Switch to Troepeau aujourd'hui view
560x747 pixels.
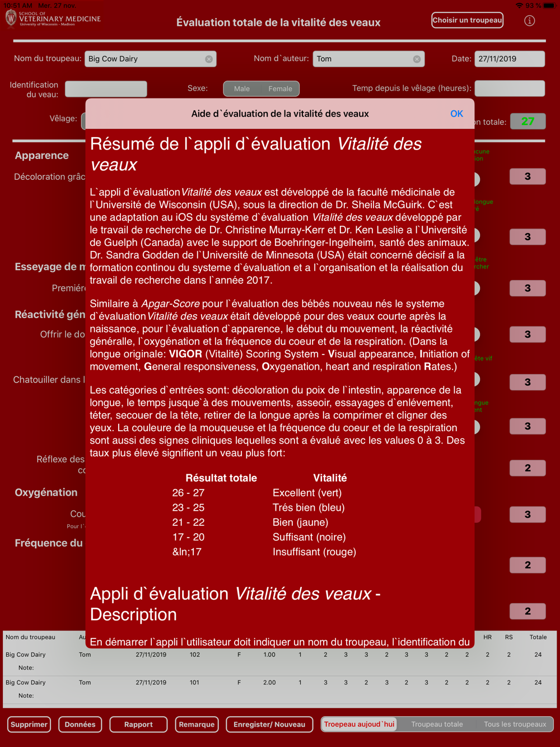coord(359,724)
